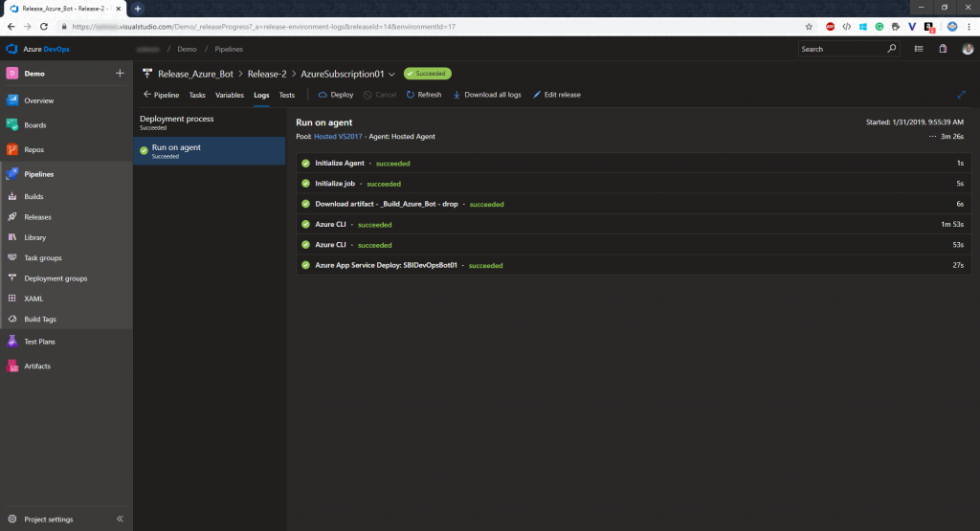Reload the page in browser

click(44, 27)
